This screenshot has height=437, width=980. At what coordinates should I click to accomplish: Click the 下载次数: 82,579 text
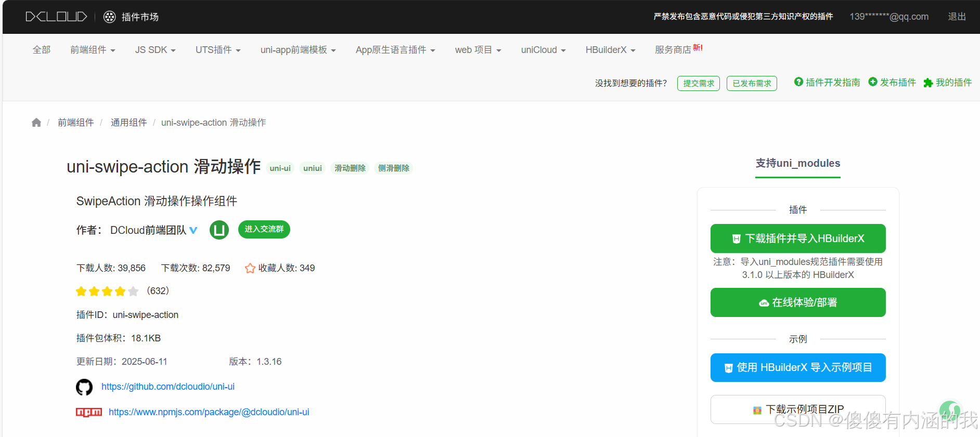coord(196,268)
